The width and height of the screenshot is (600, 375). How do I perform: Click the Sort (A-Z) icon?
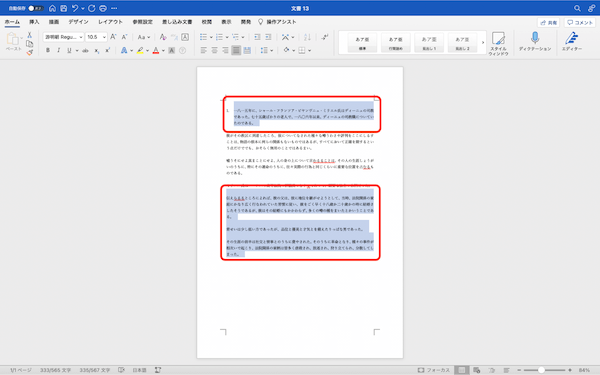pyautogui.click(x=307, y=37)
